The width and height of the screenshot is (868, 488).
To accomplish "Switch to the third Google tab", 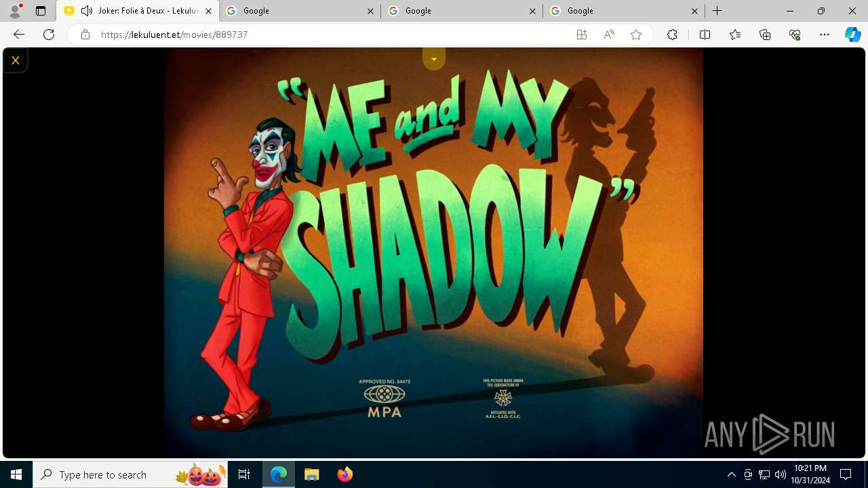I will 625,11.
